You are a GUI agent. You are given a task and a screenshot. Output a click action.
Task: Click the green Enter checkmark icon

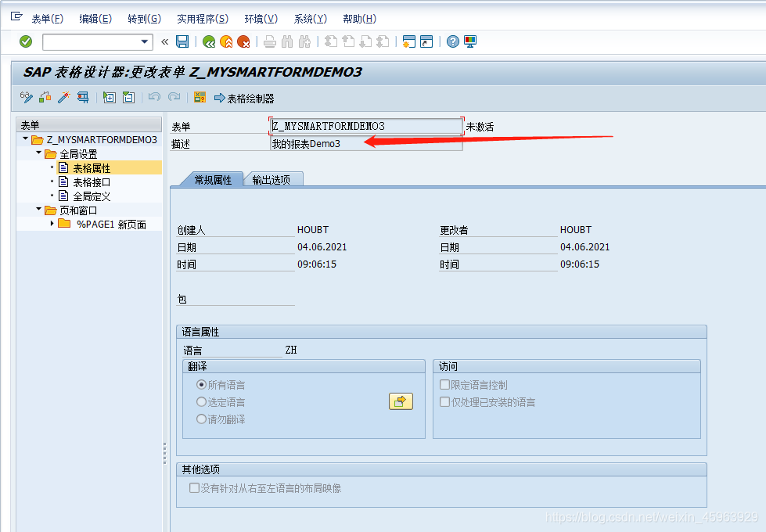(26, 42)
